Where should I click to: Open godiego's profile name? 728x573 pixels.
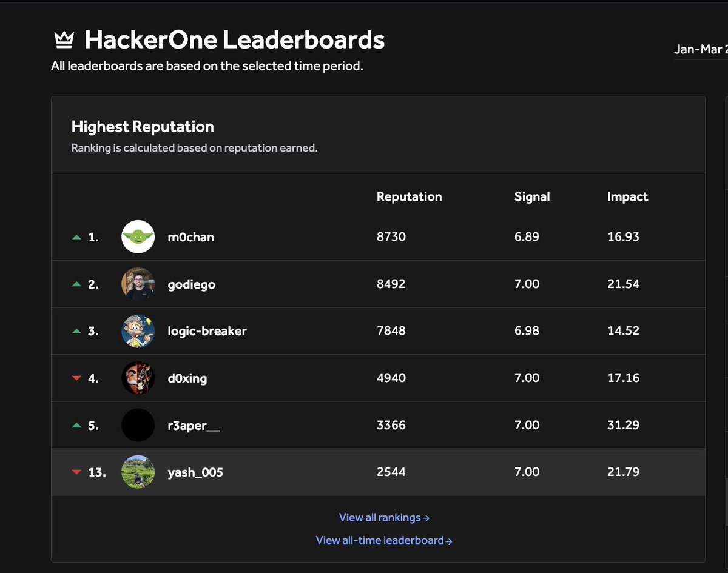[x=192, y=284]
